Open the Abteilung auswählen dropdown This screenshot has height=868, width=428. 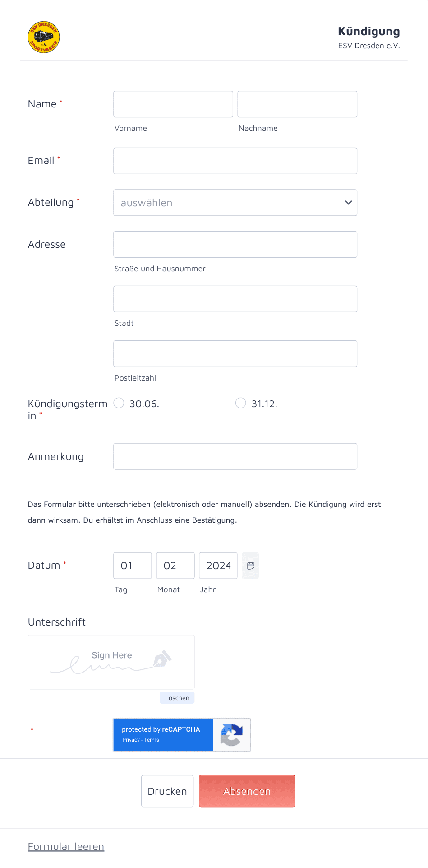(235, 203)
